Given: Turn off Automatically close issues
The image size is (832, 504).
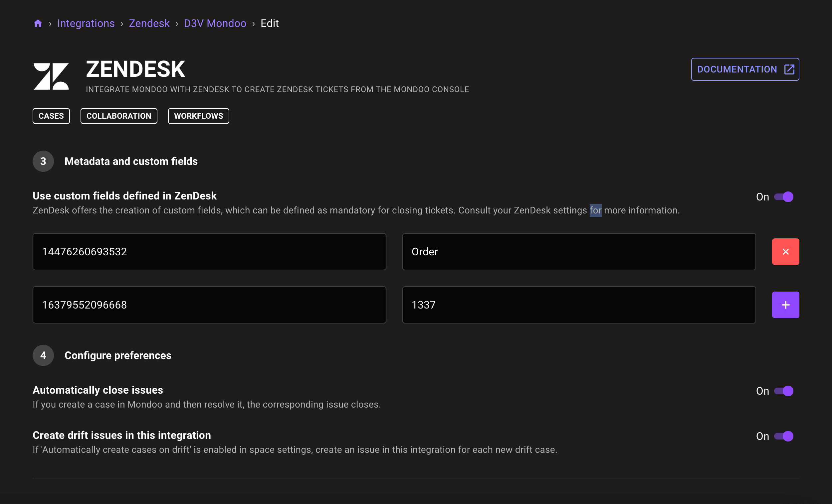Looking at the screenshot, I should (x=784, y=391).
